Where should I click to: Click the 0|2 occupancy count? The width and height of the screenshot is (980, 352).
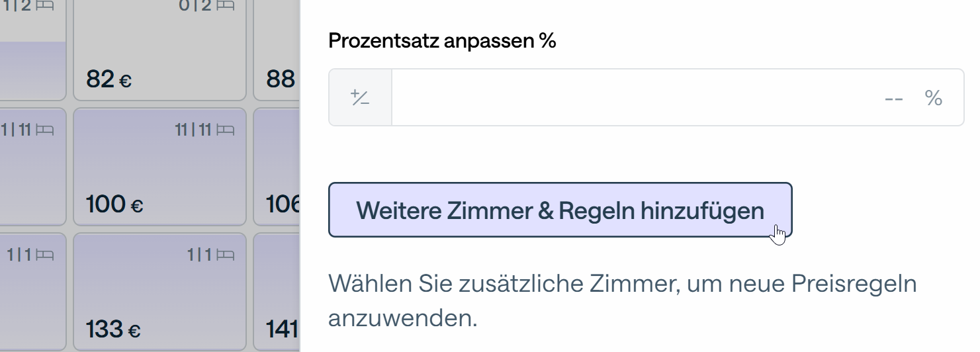(195, 5)
